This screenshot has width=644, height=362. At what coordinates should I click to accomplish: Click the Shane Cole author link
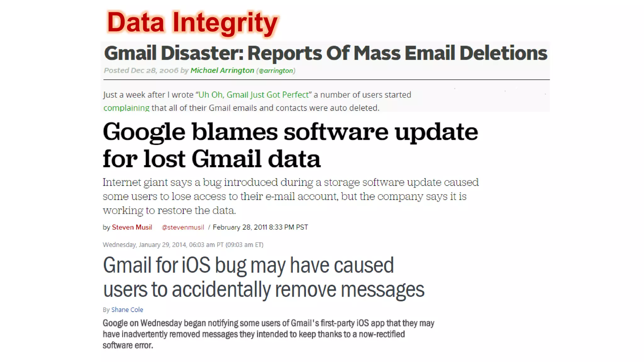point(127,310)
